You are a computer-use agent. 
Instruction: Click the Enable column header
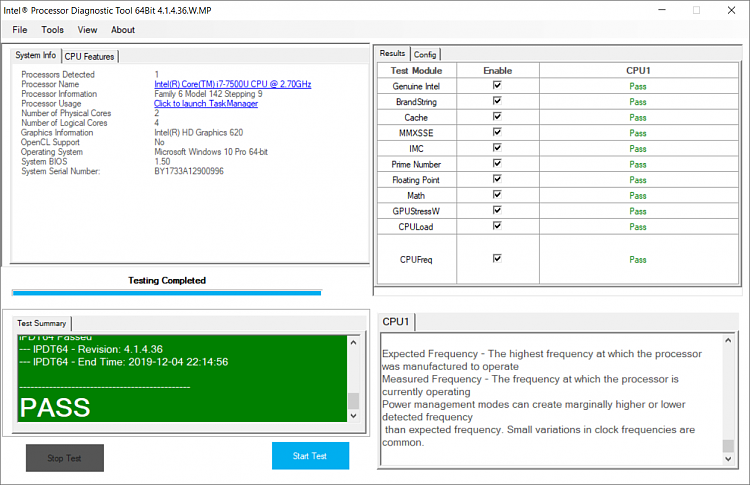pyautogui.click(x=498, y=71)
